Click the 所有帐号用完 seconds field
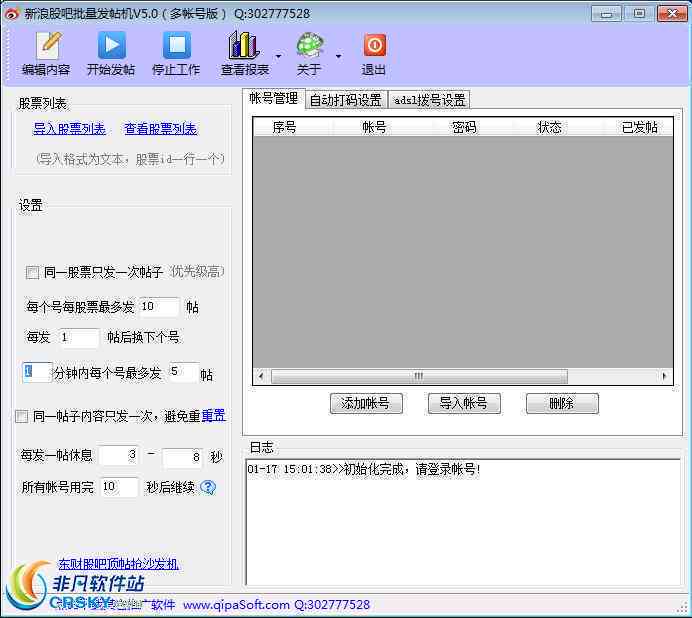 [119, 487]
